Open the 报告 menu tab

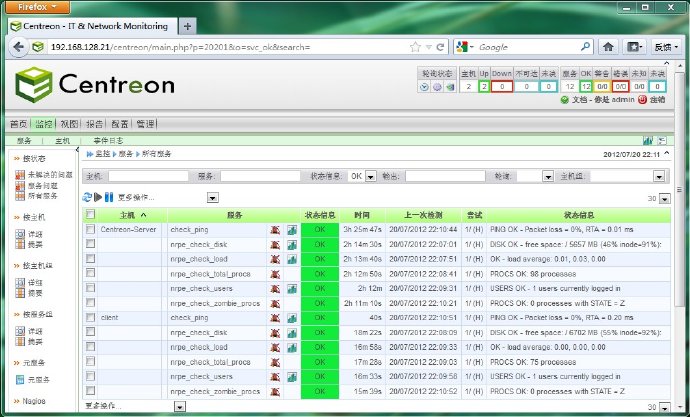94,124
